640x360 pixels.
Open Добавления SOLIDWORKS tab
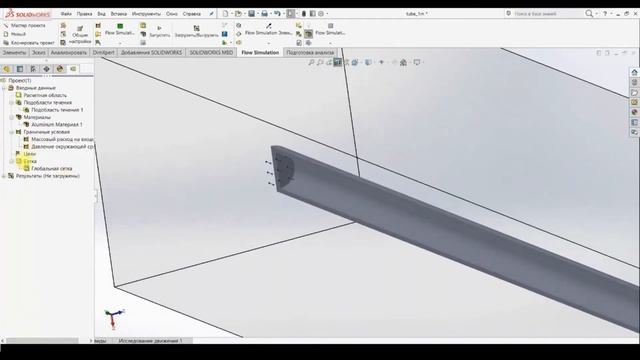[x=151, y=53]
